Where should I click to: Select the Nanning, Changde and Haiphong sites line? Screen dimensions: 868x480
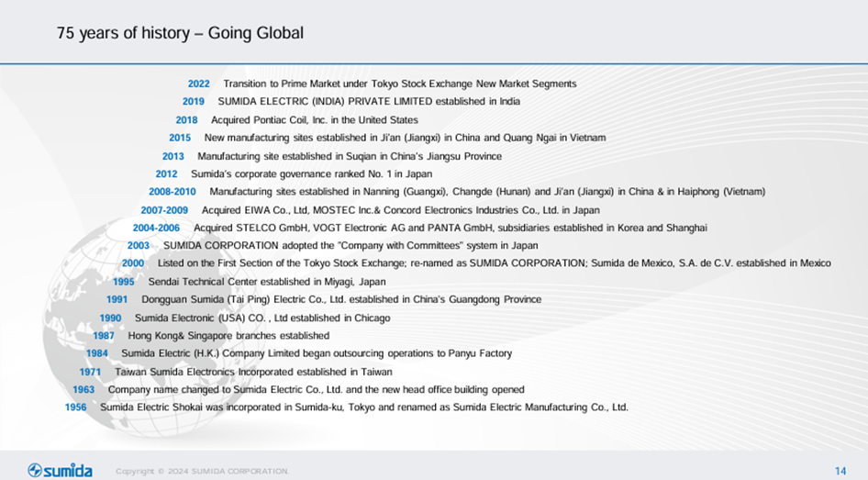(488, 192)
